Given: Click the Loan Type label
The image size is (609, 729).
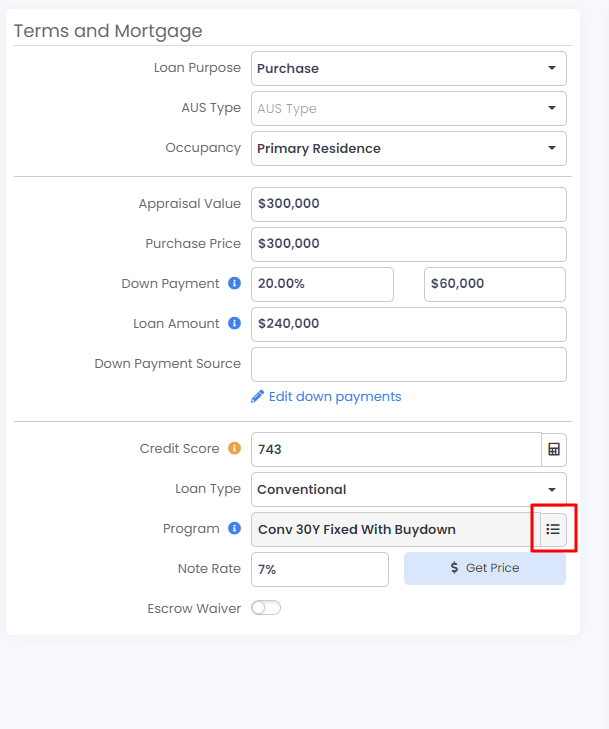Looking at the screenshot, I should (x=208, y=488).
